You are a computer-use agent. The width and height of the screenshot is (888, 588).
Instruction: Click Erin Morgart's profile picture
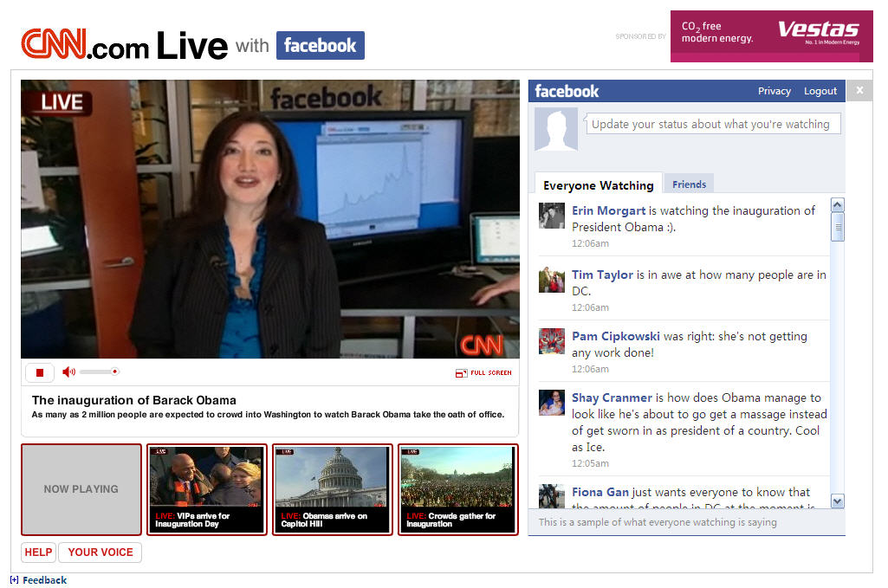[552, 216]
